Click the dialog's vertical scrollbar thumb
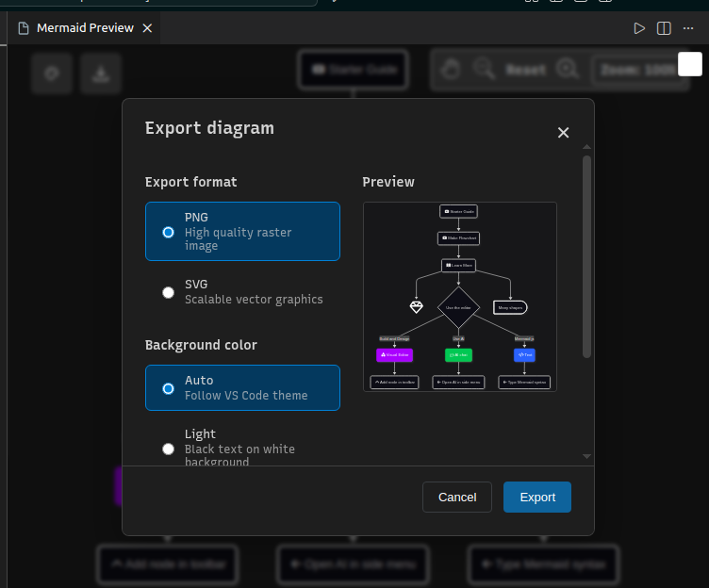The image size is (709, 588). tap(587, 256)
